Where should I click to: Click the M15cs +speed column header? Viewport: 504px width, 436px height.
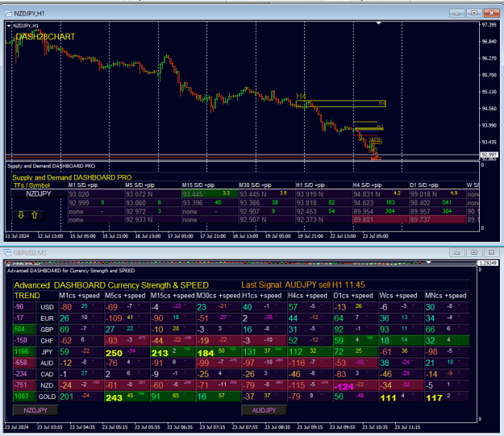tap(173, 296)
